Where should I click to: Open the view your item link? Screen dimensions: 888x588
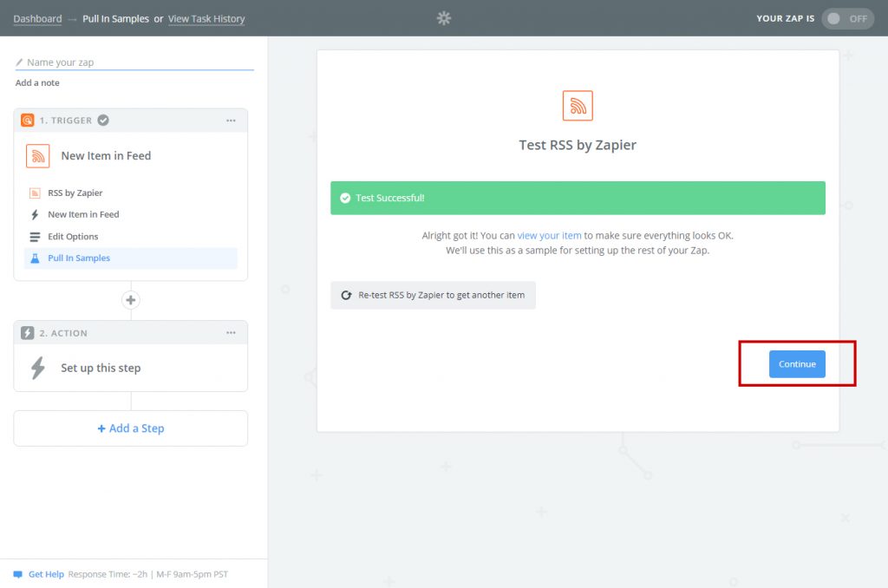pos(549,236)
